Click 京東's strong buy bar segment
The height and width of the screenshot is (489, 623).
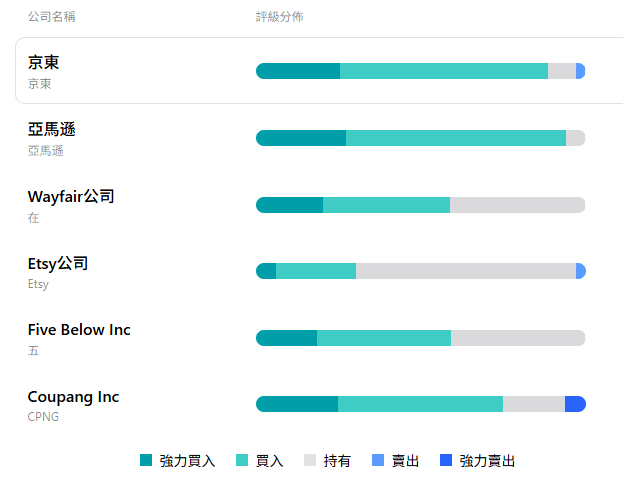coord(298,71)
